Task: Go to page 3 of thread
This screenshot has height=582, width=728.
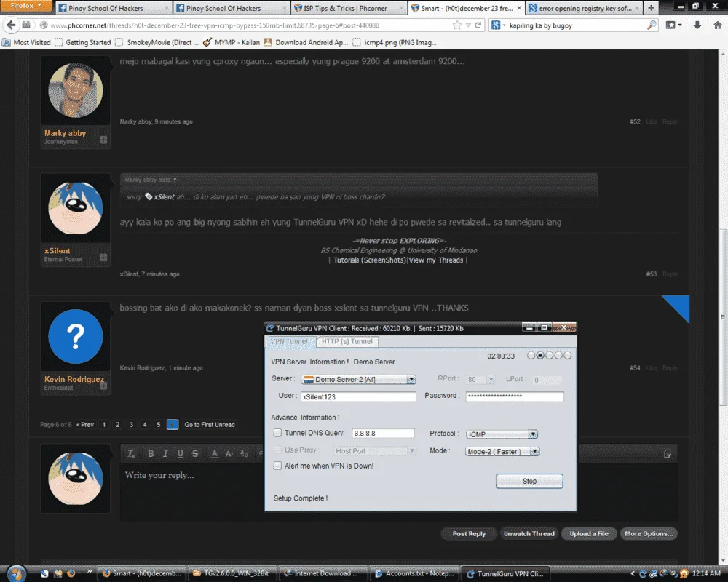Action: coord(131,425)
